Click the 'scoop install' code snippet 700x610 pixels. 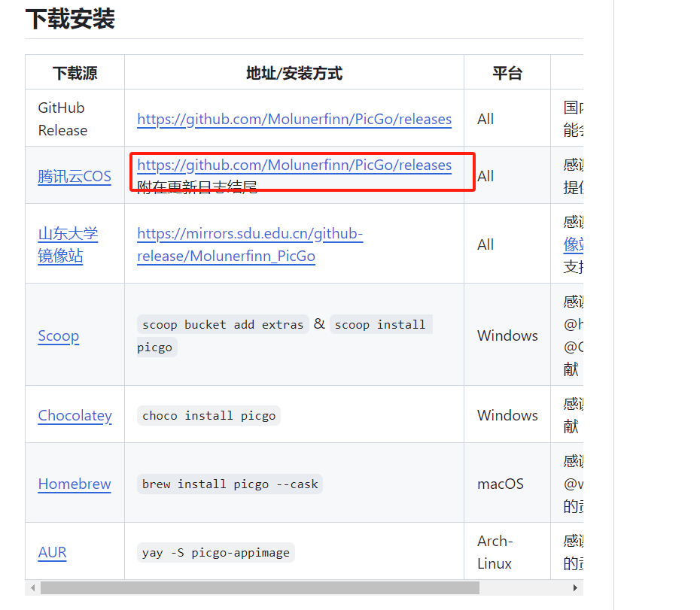381,324
